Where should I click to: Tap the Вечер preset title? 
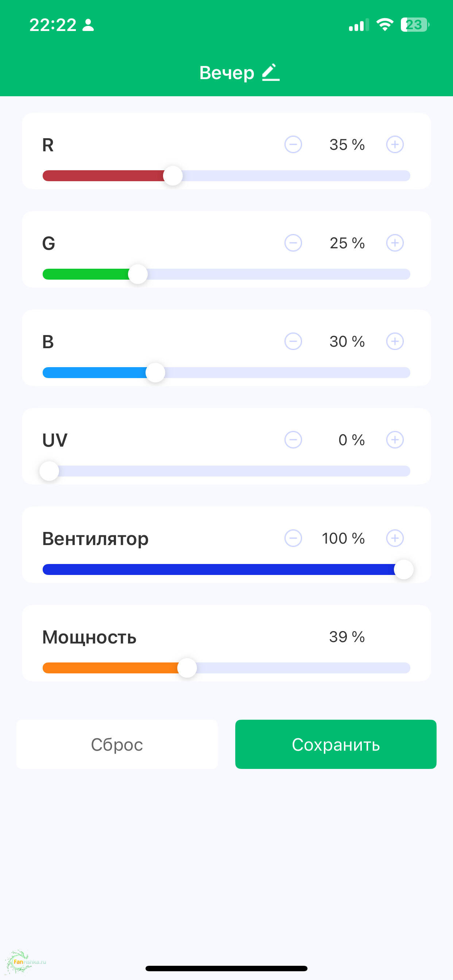227,73
